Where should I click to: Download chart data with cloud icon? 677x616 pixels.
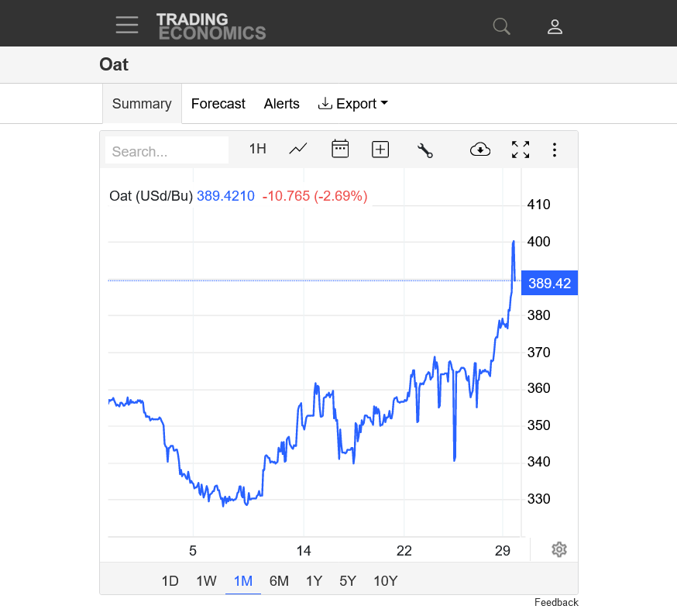point(480,150)
